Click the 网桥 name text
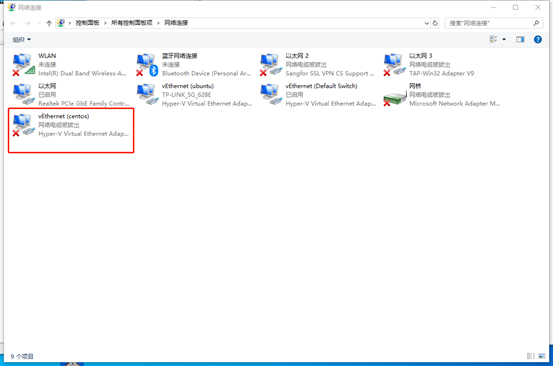Image resolution: width=553 pixels, height=366 pixels. point(415,86)
